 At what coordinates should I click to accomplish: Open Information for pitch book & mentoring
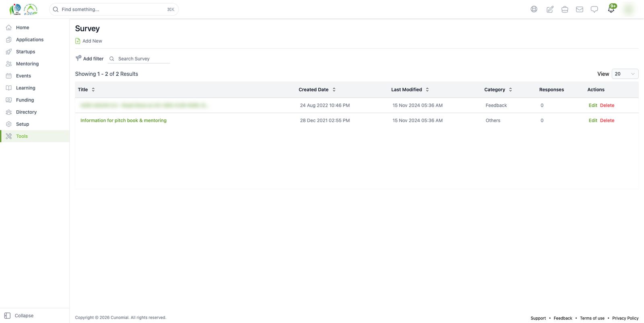124,120
